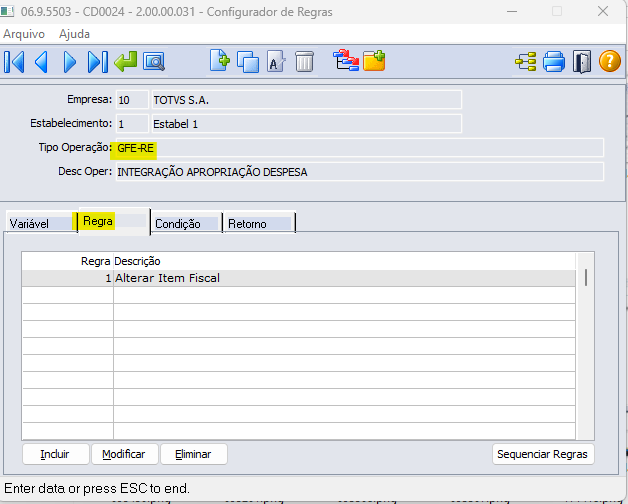This screenshot has width=628, height=504.
Task: Copy the current record
Action: click(247, 62)
